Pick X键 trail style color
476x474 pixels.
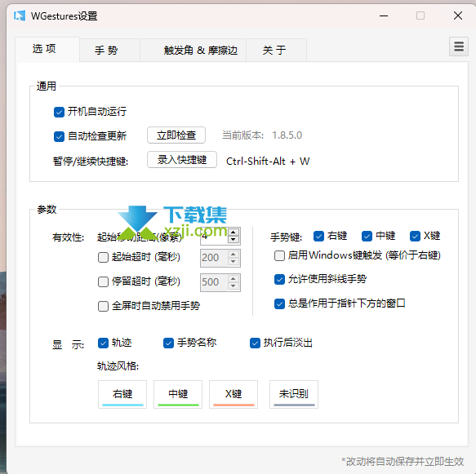click(234, 395)
